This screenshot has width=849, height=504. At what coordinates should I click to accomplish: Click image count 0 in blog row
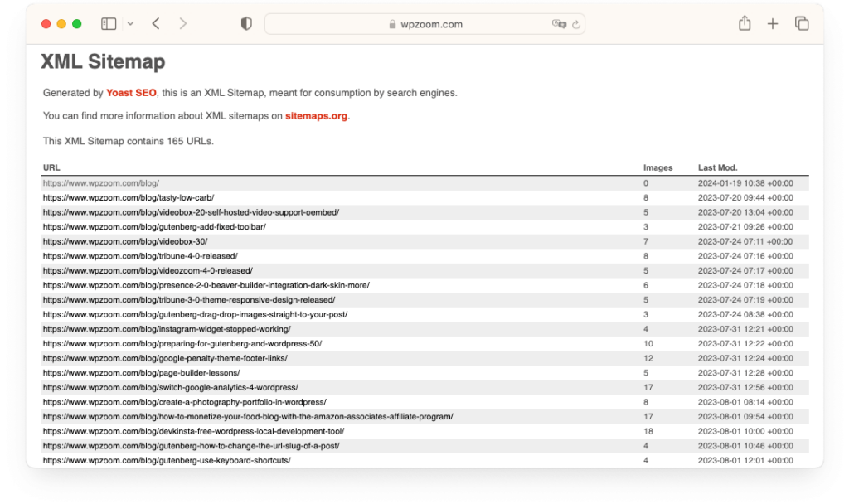646,183
